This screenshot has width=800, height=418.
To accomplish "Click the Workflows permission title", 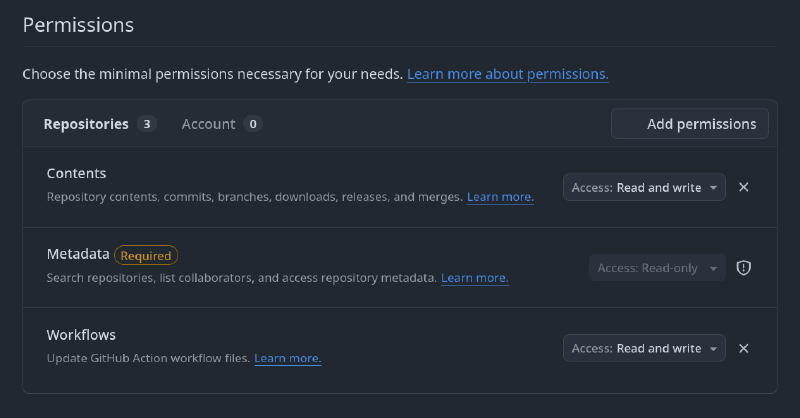I will tap(81, 334).
